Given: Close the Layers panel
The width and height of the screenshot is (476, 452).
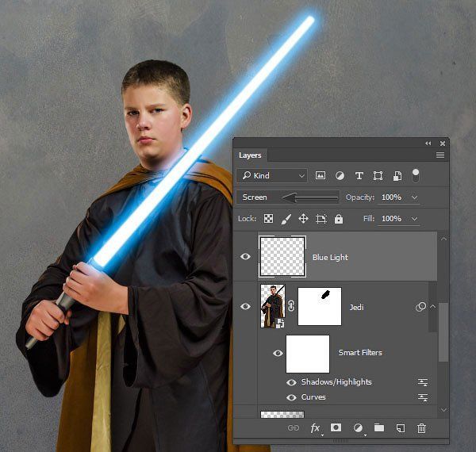Looking at the screenshot, I should pyautogui.click(x=443, y=144).
